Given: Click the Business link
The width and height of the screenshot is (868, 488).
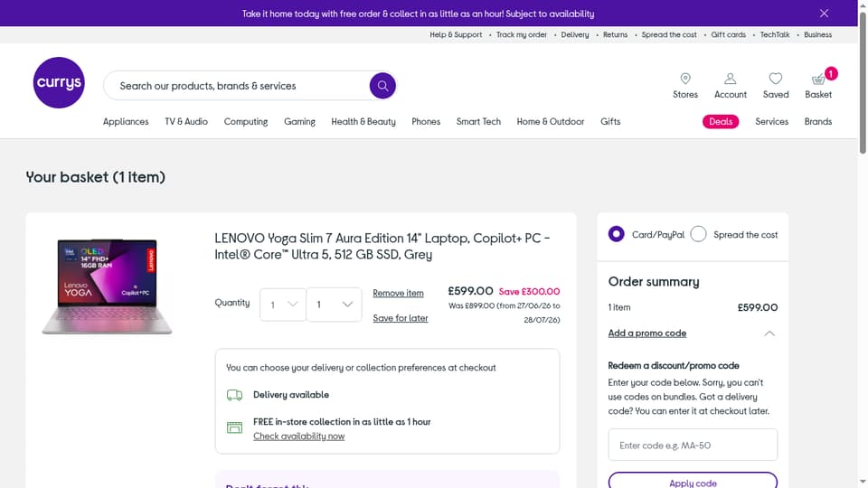Looking at the screenshot, I should pyautogui.click(x=817, y=35).
